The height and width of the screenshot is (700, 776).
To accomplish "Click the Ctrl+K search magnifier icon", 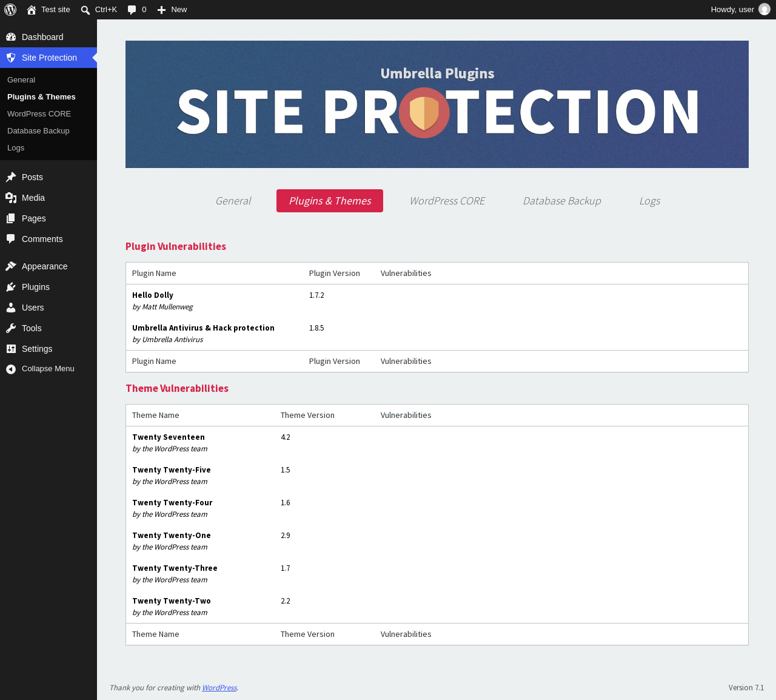I will tap(85, 10).
